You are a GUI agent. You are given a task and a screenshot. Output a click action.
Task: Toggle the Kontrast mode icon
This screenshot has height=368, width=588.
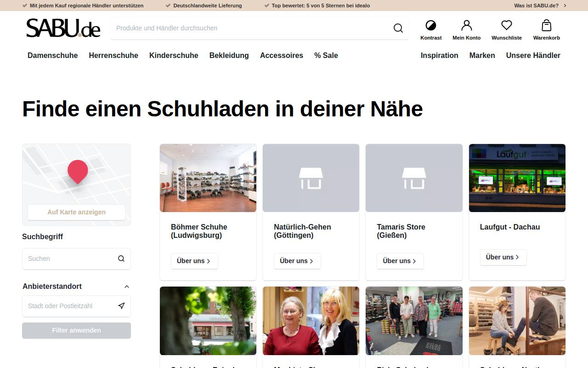coord(431,25)
